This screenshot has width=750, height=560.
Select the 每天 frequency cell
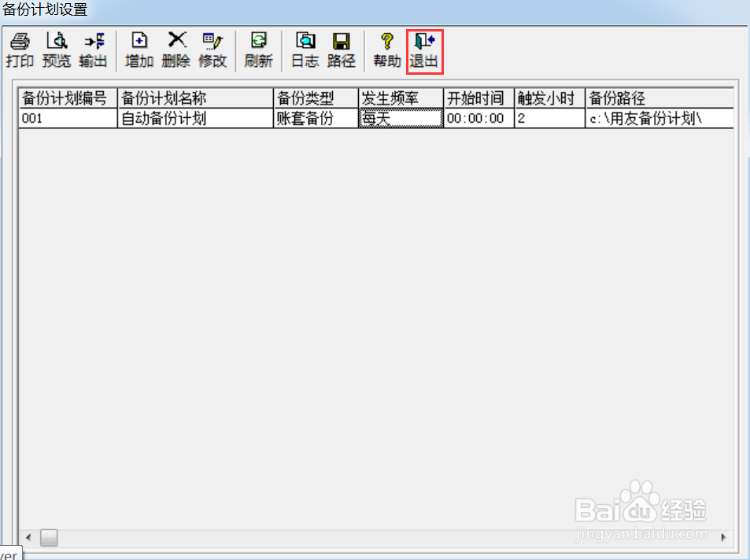(401, 118)
